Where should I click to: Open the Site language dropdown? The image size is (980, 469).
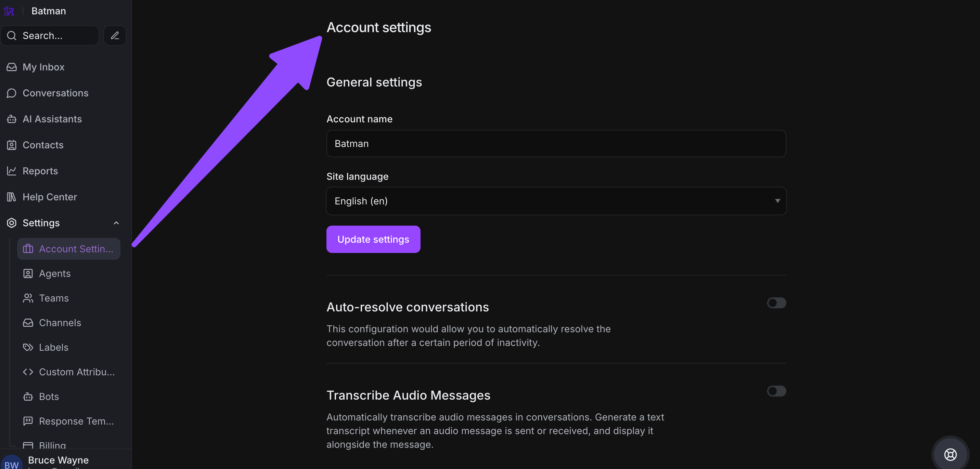556,201
